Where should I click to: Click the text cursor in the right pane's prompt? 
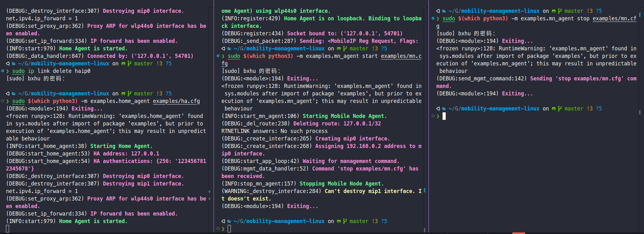pyautogui.click(x=444, y=116)
